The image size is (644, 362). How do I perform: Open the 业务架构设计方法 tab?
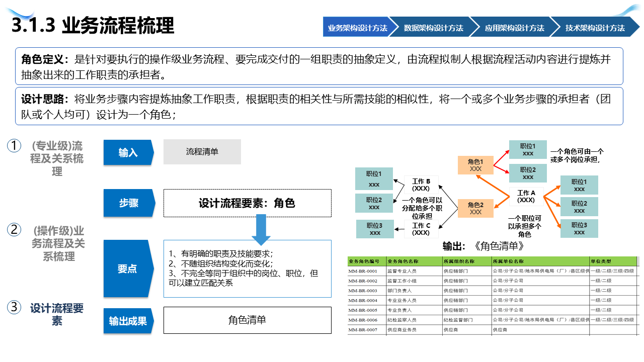pyautogui.click(x=357, y=28)
